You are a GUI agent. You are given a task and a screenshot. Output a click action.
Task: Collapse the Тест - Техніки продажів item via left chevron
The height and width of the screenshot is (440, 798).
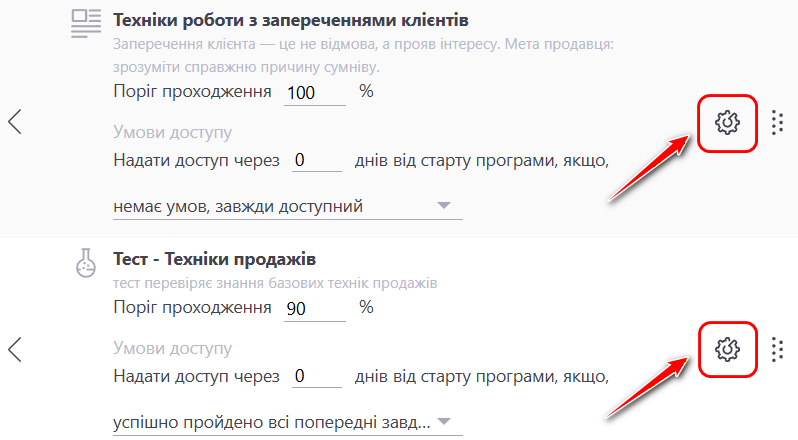pos(15,349)
